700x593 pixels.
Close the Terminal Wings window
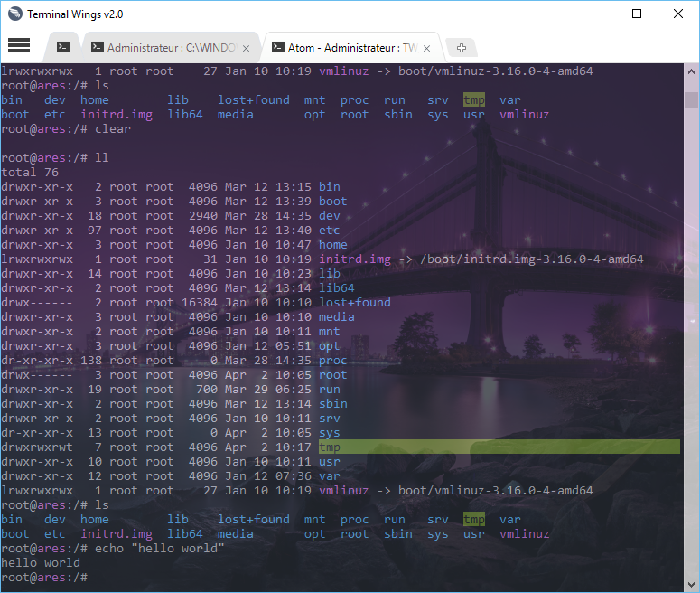pos(678,14)
